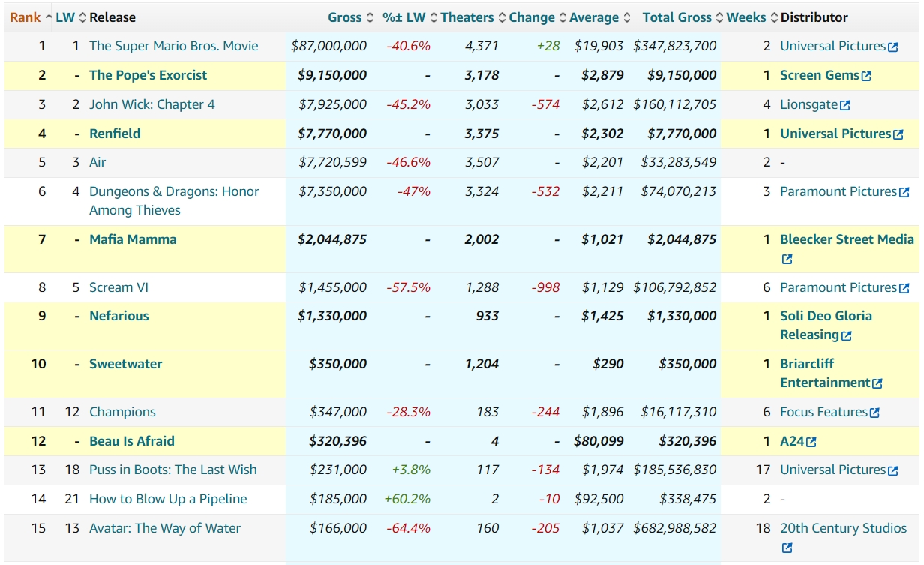The height and width of the screenshot is (565, 924).
Task: Click the Distributor column header
Action: point(814,17)
